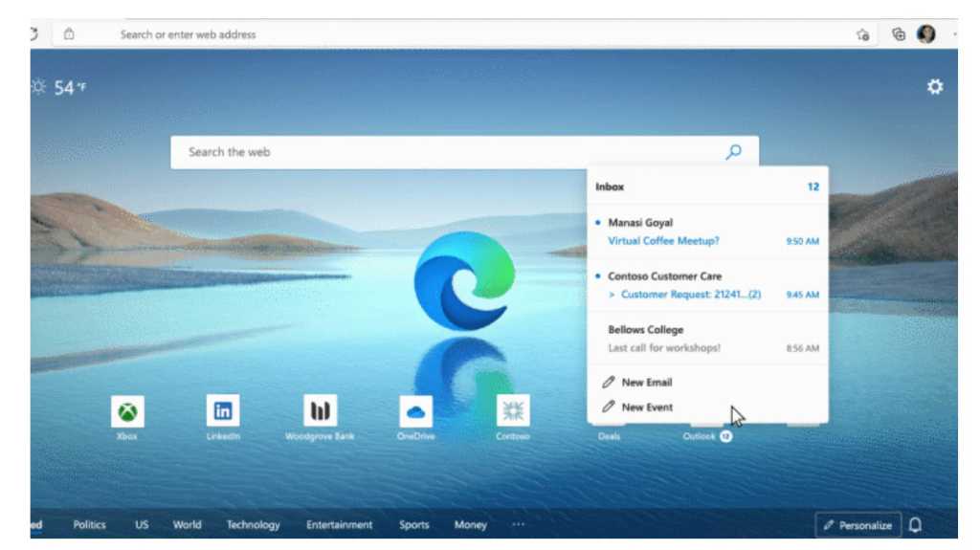Viewport: 980px width, 550px height.
Task: Click the Inbox header in popup
Action: (610, 187)
